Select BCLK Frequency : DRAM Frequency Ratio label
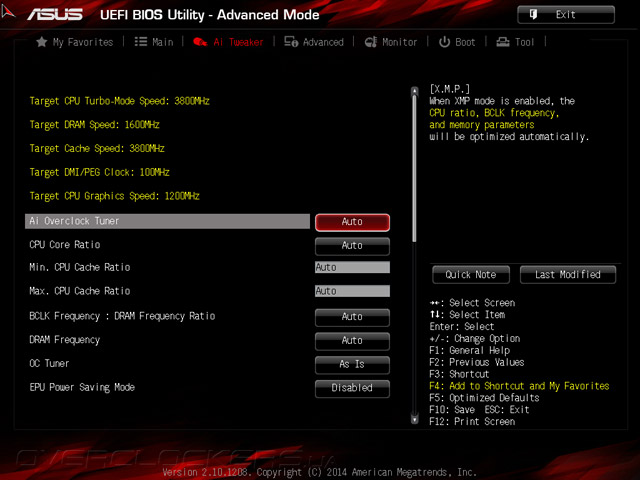The image size is (640, 480). click(122, 316)
